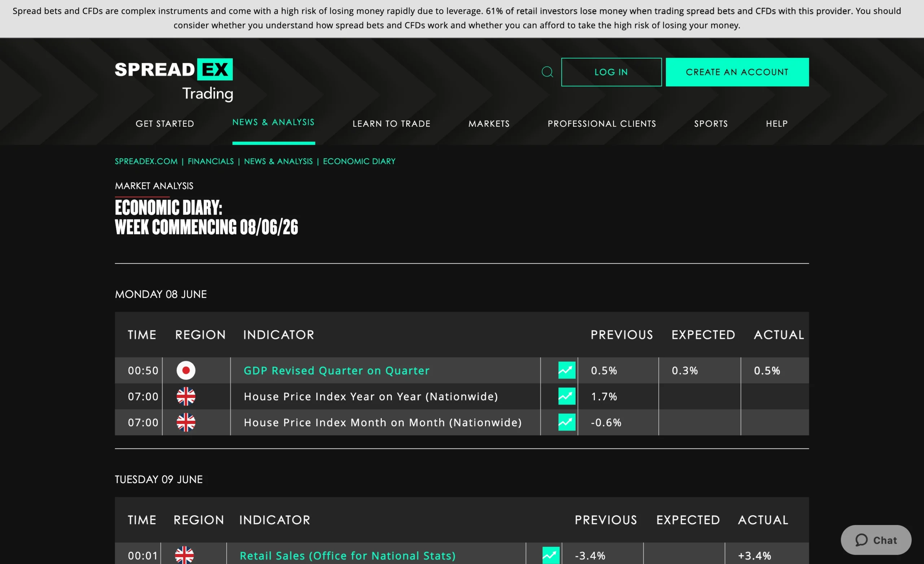
Task: Click the INDICATOR column header in Monday table
Action: 279,335
